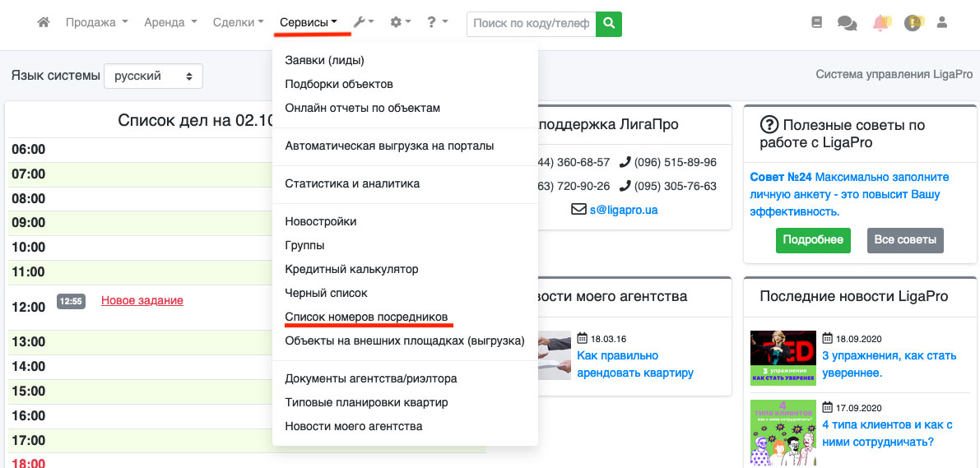
Task: Go to the home page icon
Action: tap(44, 23)
